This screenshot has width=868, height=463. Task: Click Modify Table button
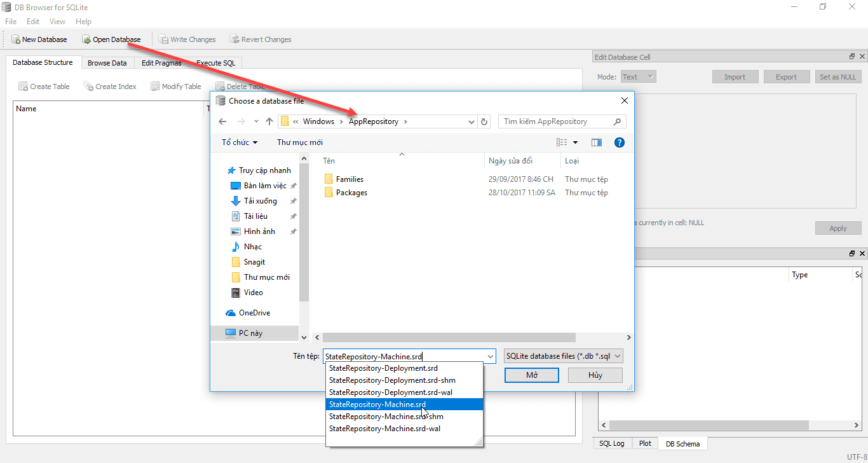tap(176, 86)
